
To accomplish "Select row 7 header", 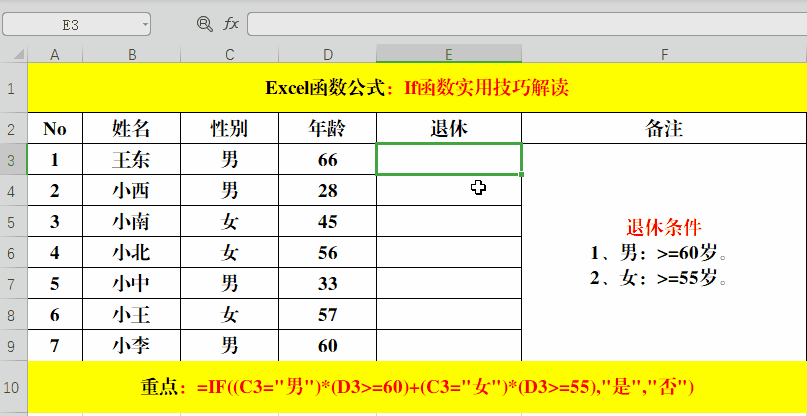I will (13, 283).
